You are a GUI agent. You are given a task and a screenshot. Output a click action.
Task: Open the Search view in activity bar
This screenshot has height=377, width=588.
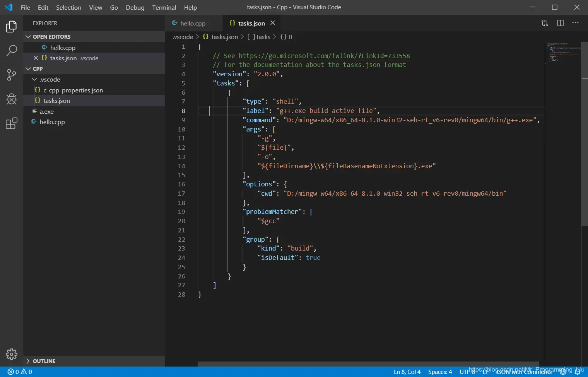12,50
